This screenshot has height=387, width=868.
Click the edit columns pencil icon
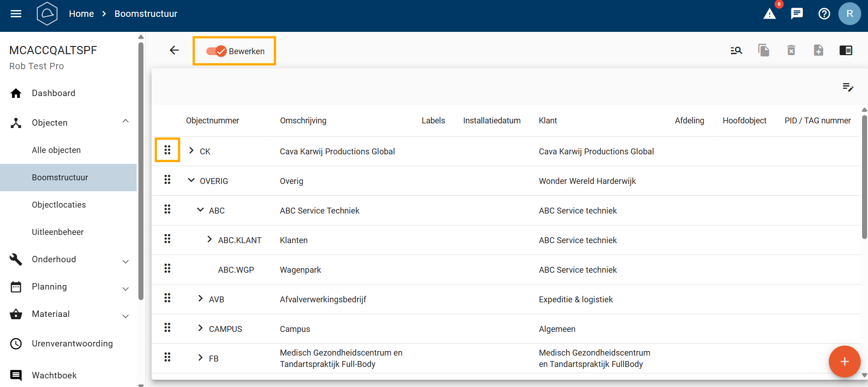[x=848, y=87]
